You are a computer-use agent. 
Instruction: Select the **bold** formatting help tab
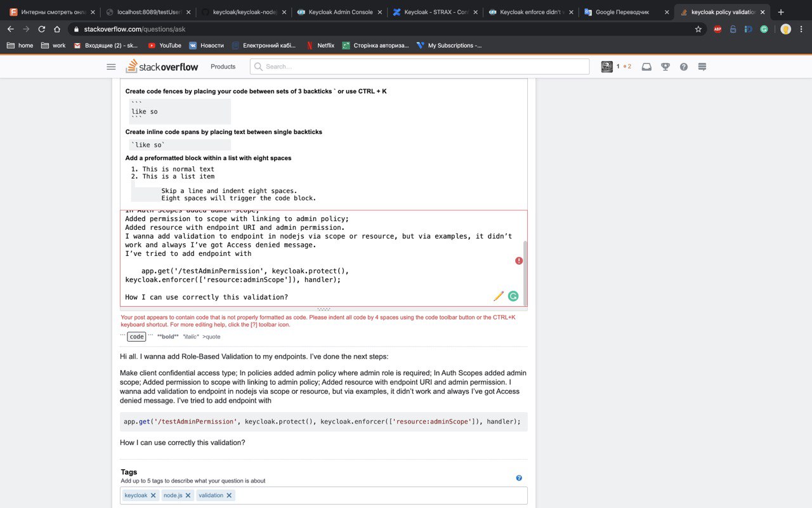pyautogui.click(x=168, y=337)
